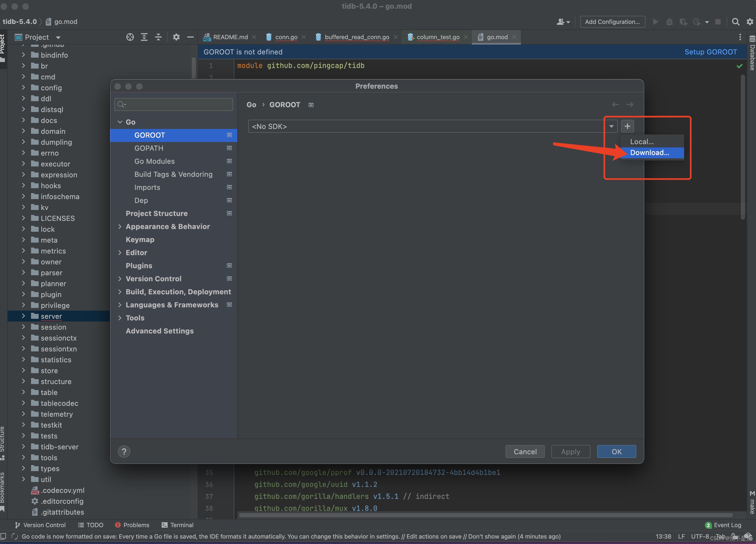Click the No SDK input field
The width and height of the screenshot is (756, 544).
(x=426, y=126)
